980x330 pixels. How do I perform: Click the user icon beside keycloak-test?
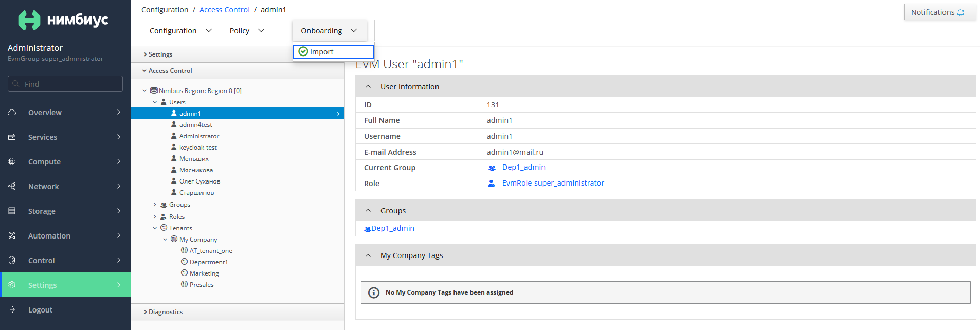pos(174,147)
